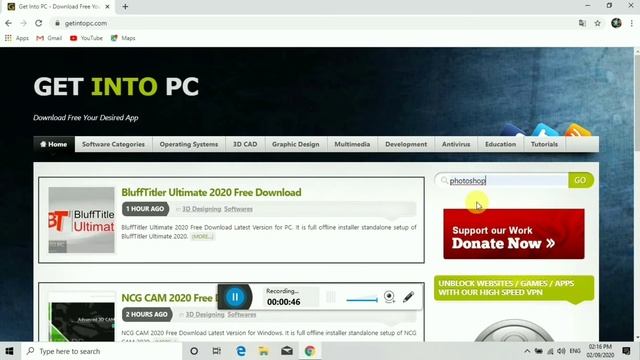Open 3D Designing category under BluffTitler post
Screen dimensions: 640x360
[x=202, y=209]
